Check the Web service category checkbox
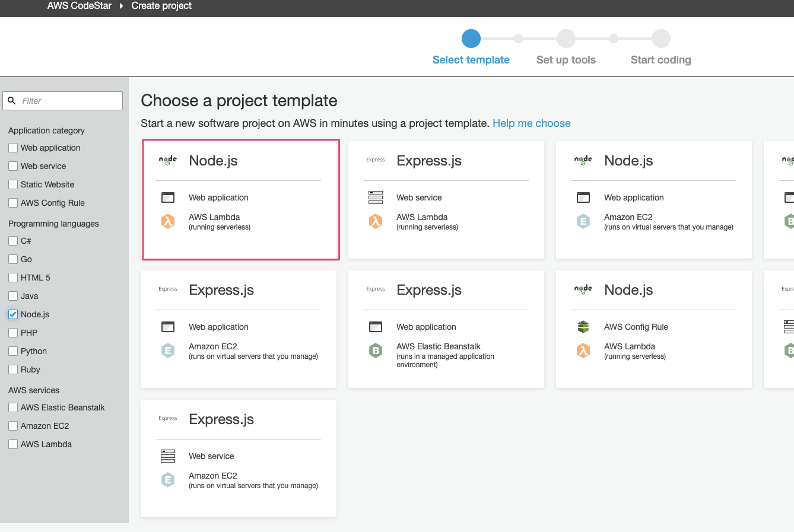The image size is (794, 532). (x=13, y=166)
